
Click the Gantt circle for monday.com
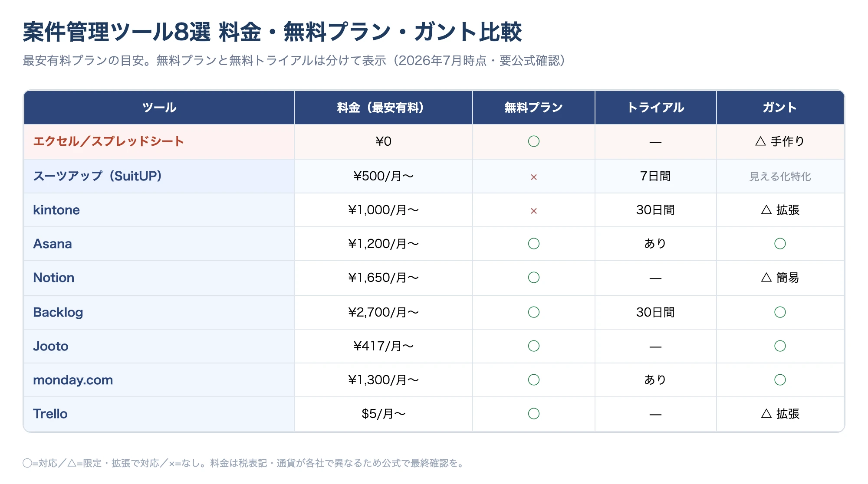click(x=780, y=380)
